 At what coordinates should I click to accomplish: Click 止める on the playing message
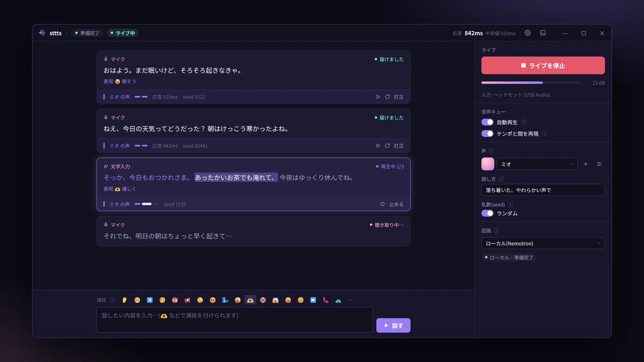392,204
